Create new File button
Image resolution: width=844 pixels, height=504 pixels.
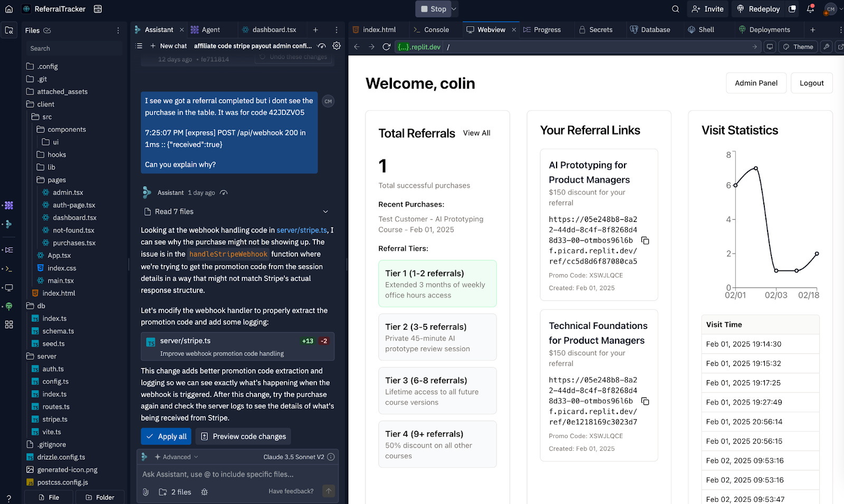point(49,497)
